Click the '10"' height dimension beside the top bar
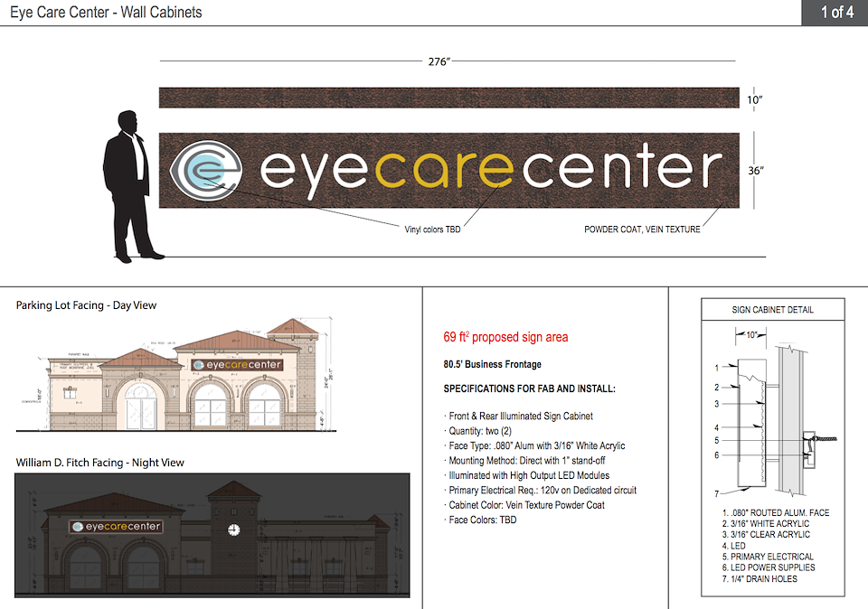868x609 pixels. (754, 100)
